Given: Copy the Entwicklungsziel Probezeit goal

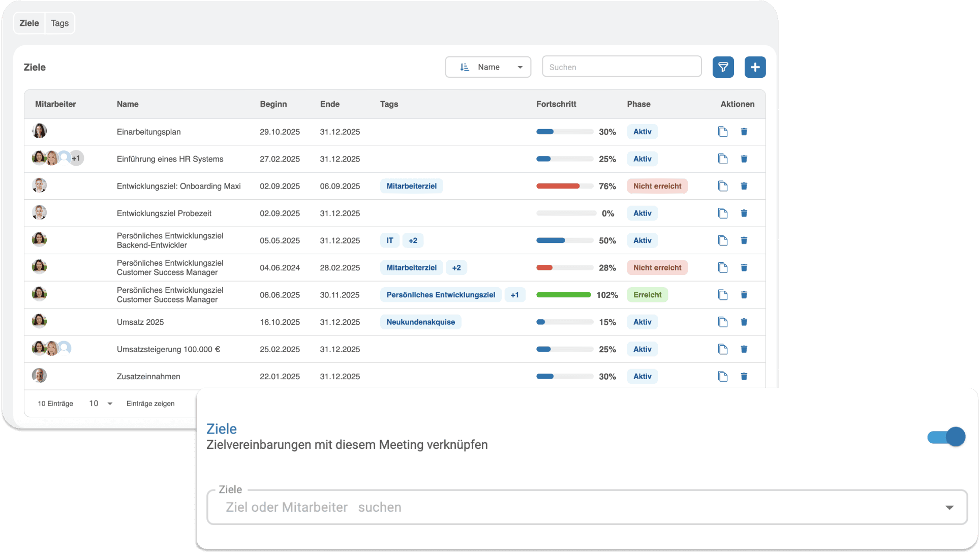Looking at the screenshot, I should pyautogui.click(x=723, y=213).
